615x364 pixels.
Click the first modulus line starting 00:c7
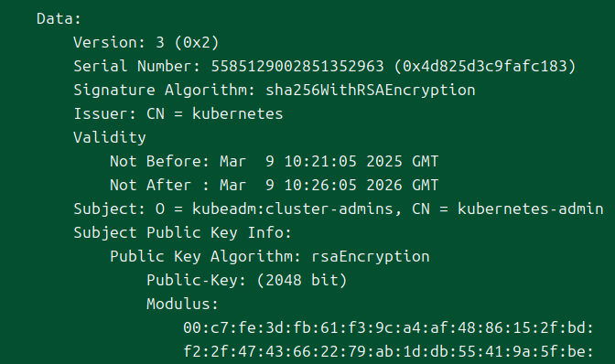pyautogui.click(x=388, y=328)
